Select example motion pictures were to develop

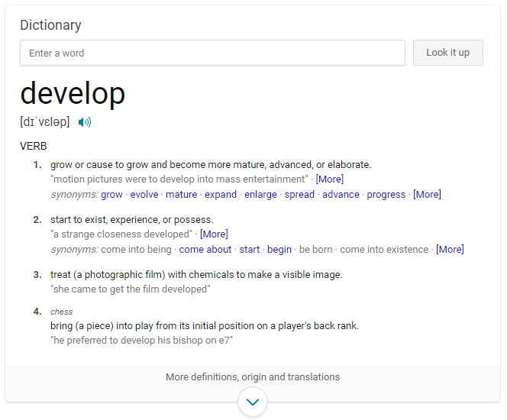pyautogui.click(x=179, y=179)
